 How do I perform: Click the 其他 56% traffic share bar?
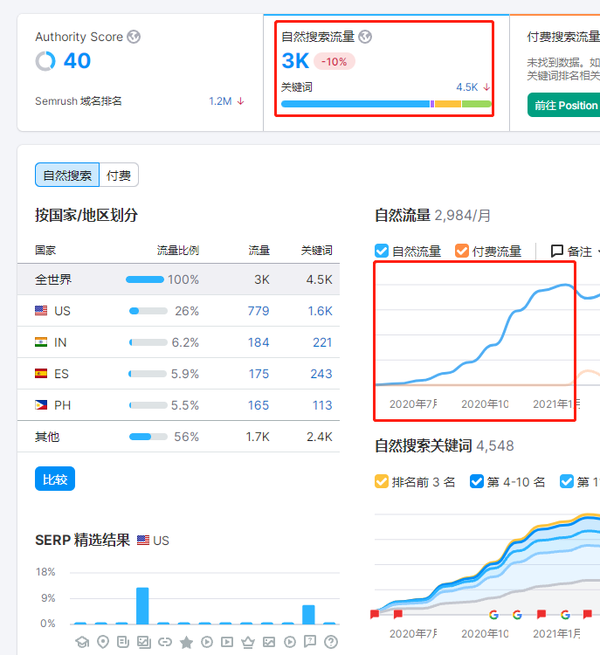(148, 437)
